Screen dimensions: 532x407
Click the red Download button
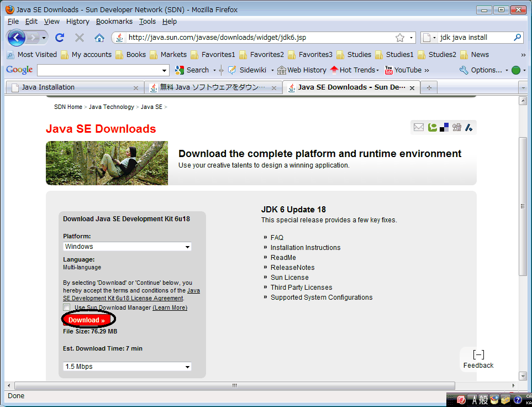[x=87, y=320]
